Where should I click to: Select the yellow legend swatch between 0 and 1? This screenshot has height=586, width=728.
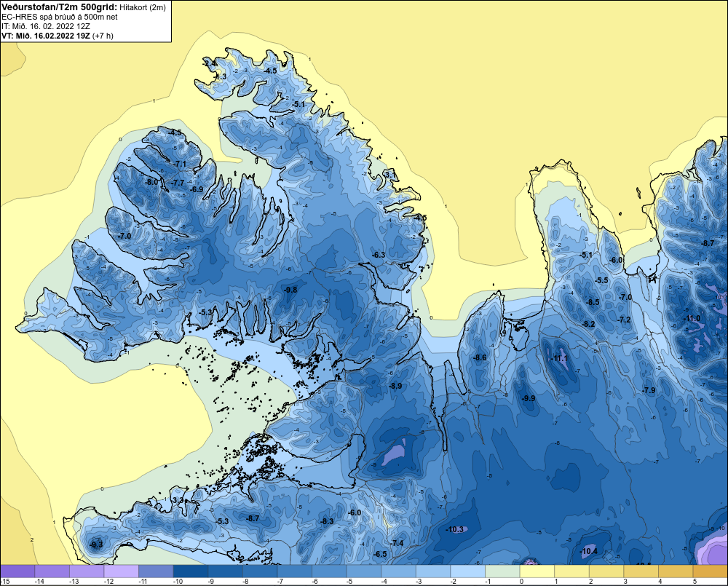click(x=537, y=571)
